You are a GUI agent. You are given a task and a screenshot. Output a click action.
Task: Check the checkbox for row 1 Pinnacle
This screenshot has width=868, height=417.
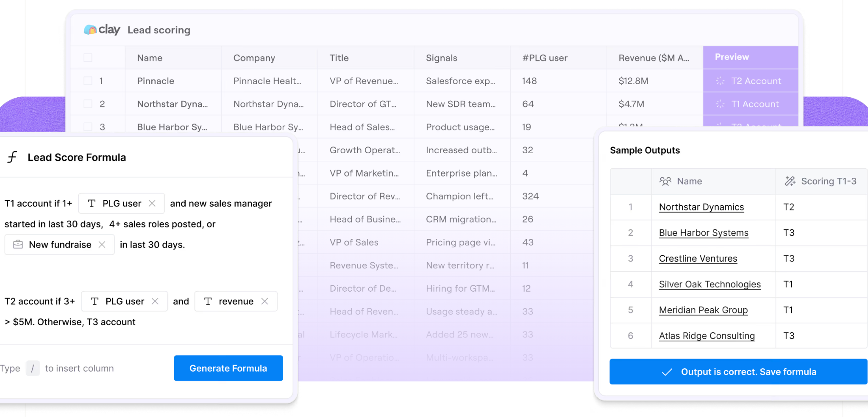(88, 81)
